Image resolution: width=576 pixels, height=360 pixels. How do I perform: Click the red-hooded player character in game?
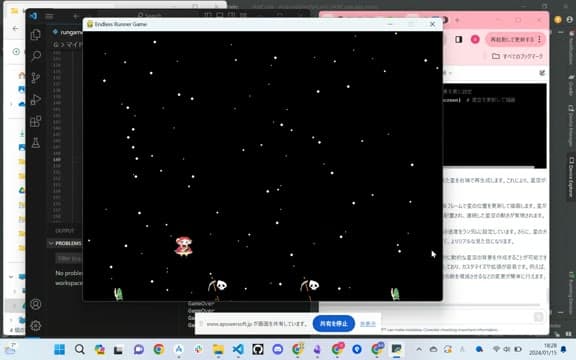(x=184, y=246)
